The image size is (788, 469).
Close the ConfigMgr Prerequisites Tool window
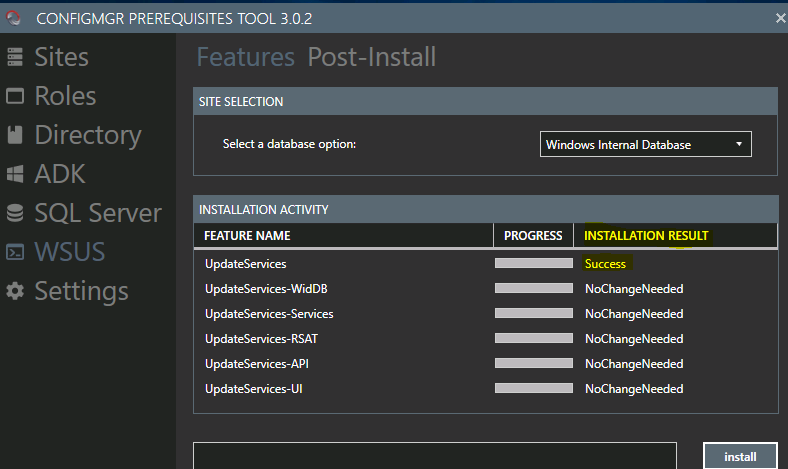[x=780, y=19]
